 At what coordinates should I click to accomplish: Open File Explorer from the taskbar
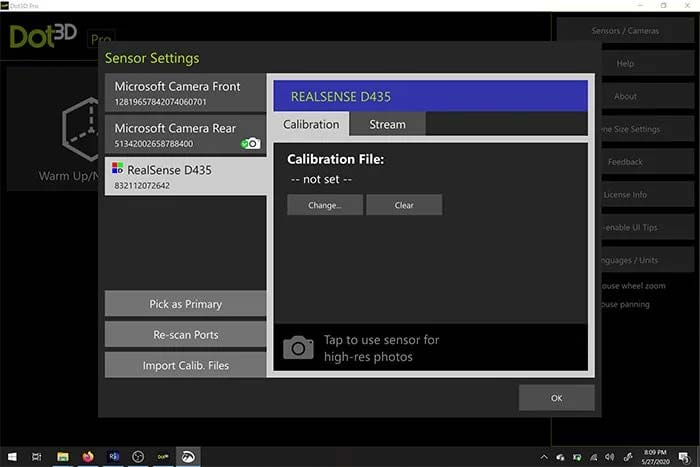pos(62,456)
